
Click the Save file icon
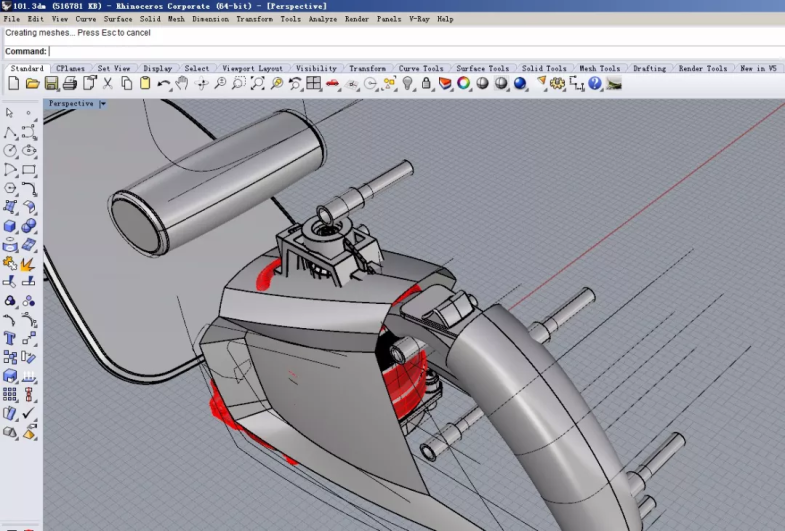(x=50, y=84)
